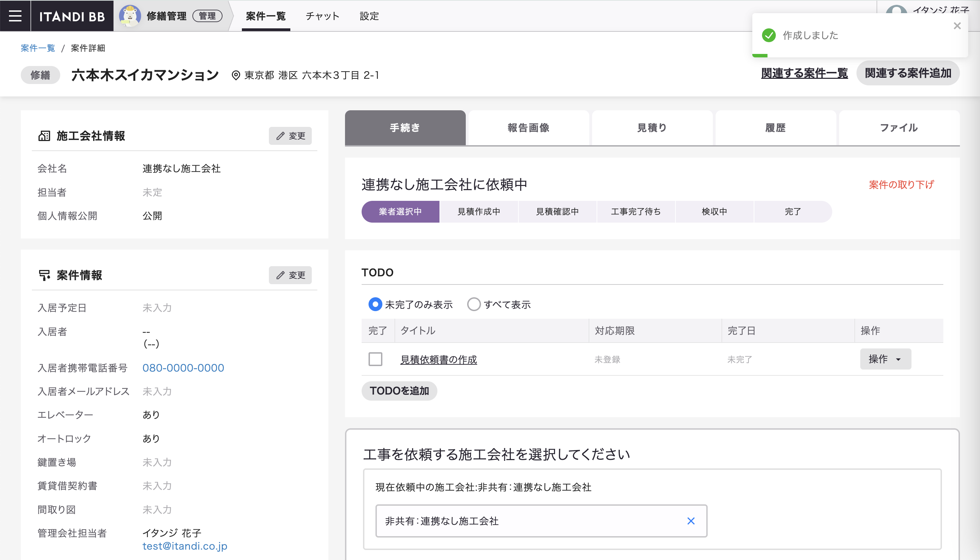Click the 案件の取り下げ red link
980x560 pixels.
click(x=901, y=185)
